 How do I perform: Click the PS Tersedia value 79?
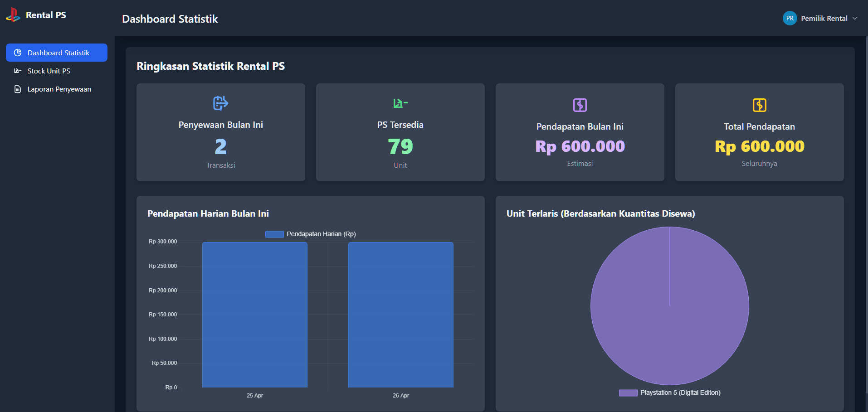(400, 146)
